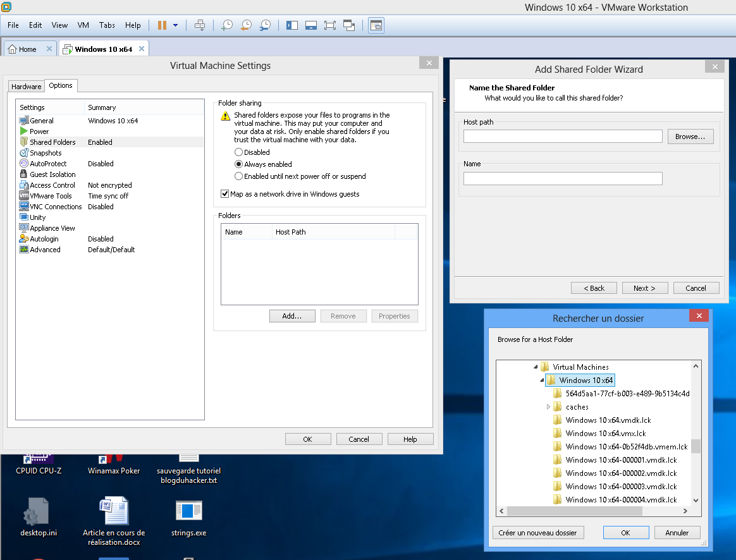Click the Name column header in Folders
Image resolution: width=736 pixels, height=560 pixels.
247,232
